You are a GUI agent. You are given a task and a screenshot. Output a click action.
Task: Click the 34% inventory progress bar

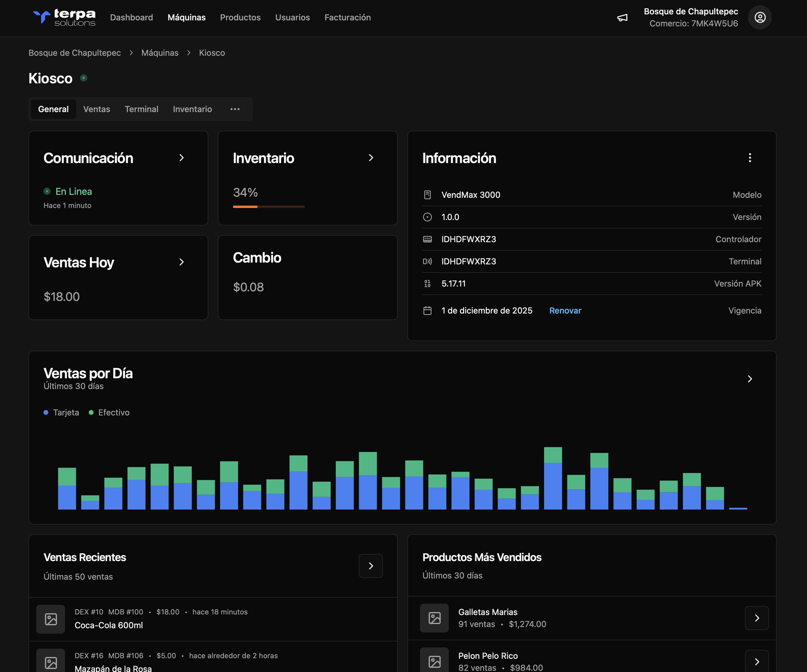[x=269, y=207]
